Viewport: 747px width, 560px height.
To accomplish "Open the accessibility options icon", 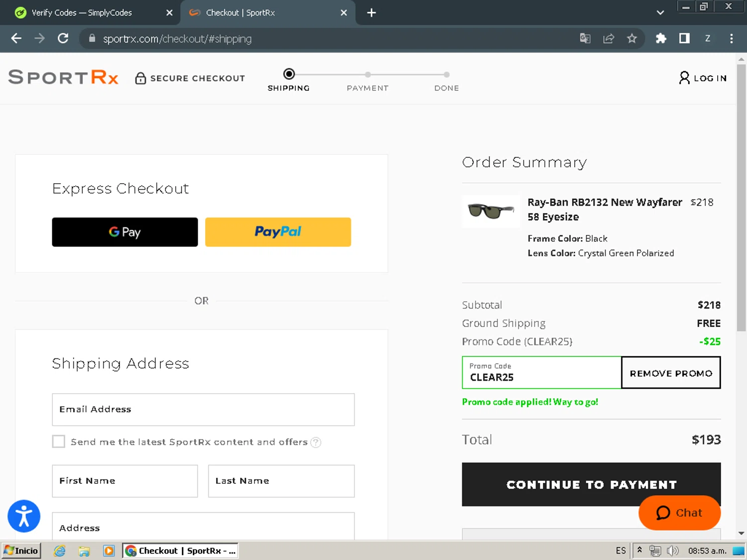I will 24,516.
